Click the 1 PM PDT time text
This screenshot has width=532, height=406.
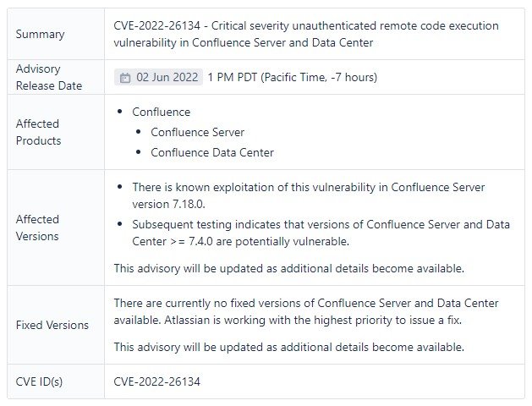(x=292, y=78)
